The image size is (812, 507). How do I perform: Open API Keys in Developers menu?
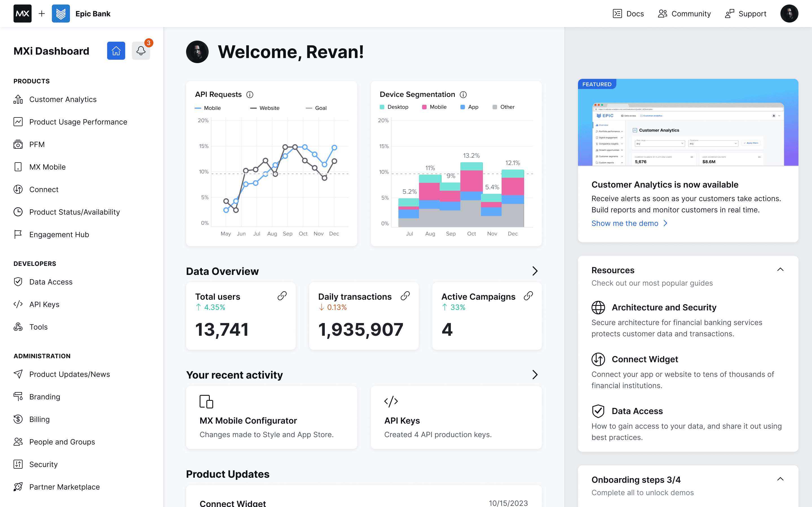[44, 304]
